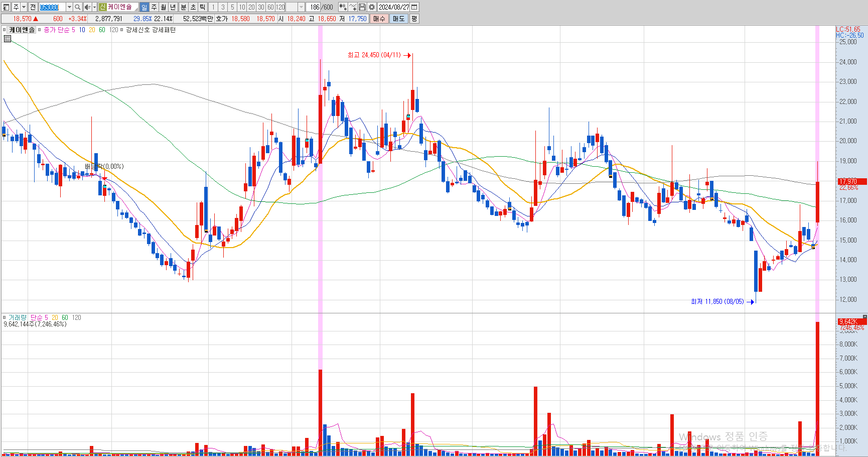
Task: Open chart settings gear icon
Action: [x=372, y=7]
